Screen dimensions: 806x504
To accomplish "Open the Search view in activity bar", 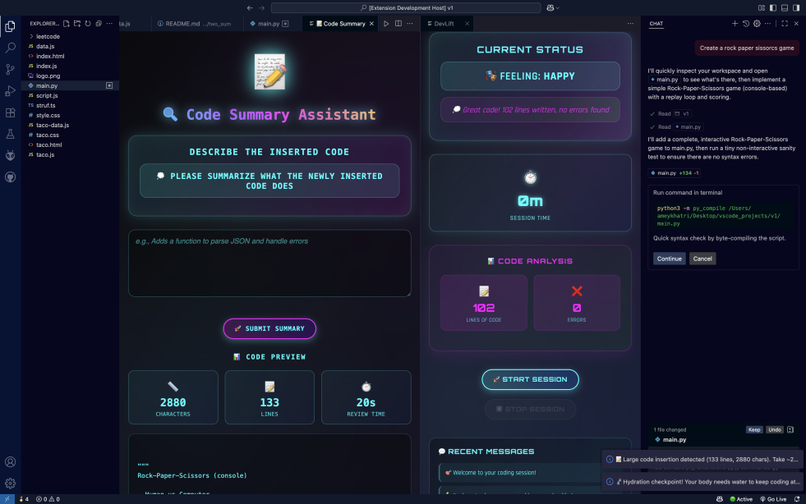I will 10,48.
